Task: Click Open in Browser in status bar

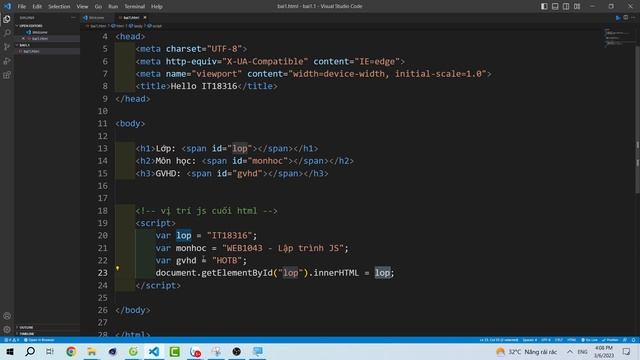Action: [39, 340]
